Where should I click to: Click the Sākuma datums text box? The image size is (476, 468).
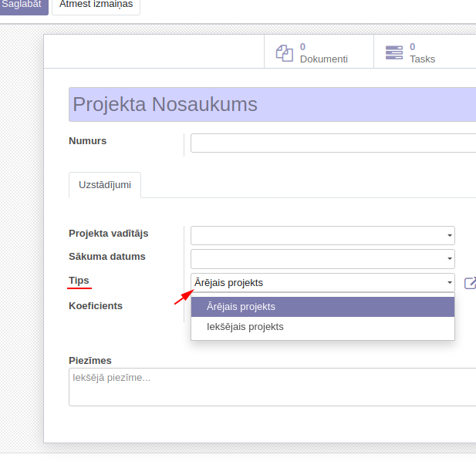click(x=316, y=259)
